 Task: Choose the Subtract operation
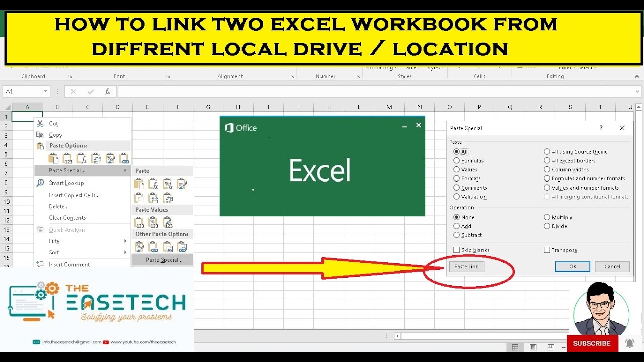tap(456, 235)
